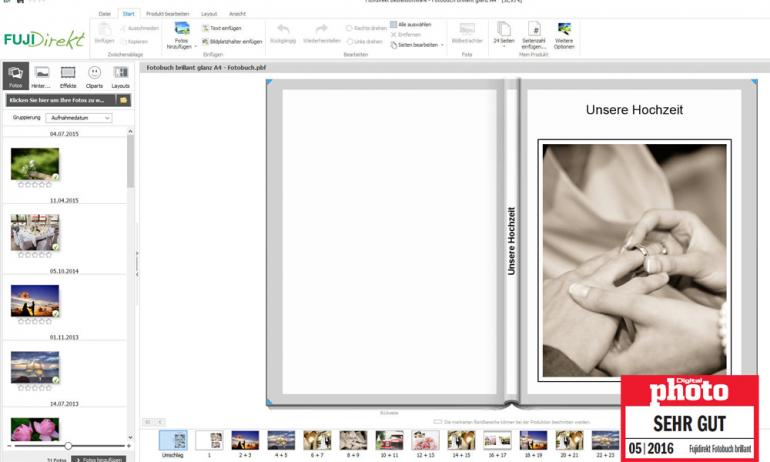The width and height of the screenshot is (770, 462).
Task: Click 'Klicken Sie hier um Ihre Fotos' bar
Action: [61, 100]
